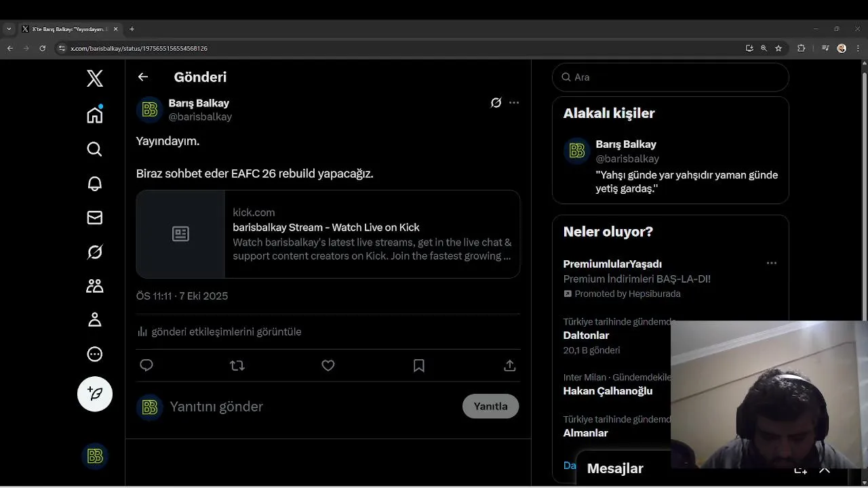Open browser media control icon

(825, 48)
